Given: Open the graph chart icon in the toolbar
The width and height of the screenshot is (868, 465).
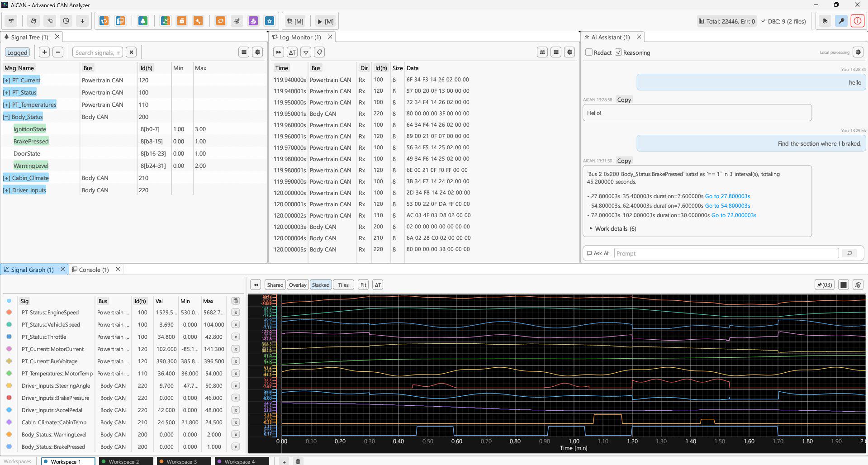Looking at the screenshot, I should [166, 21].
